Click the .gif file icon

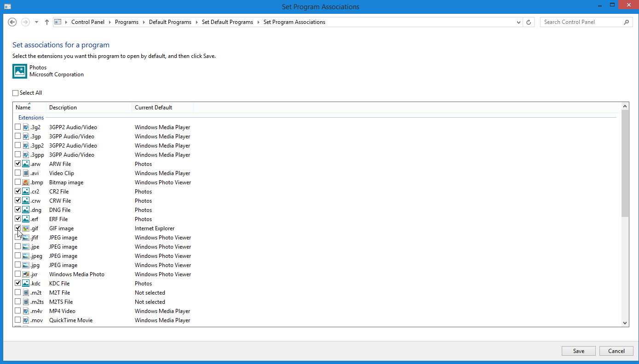tap(26, 228)
